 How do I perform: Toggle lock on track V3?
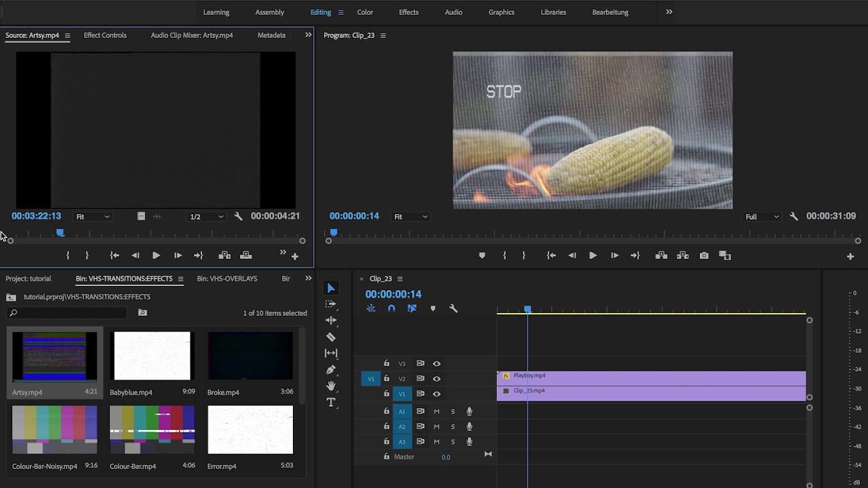point(387,363)
